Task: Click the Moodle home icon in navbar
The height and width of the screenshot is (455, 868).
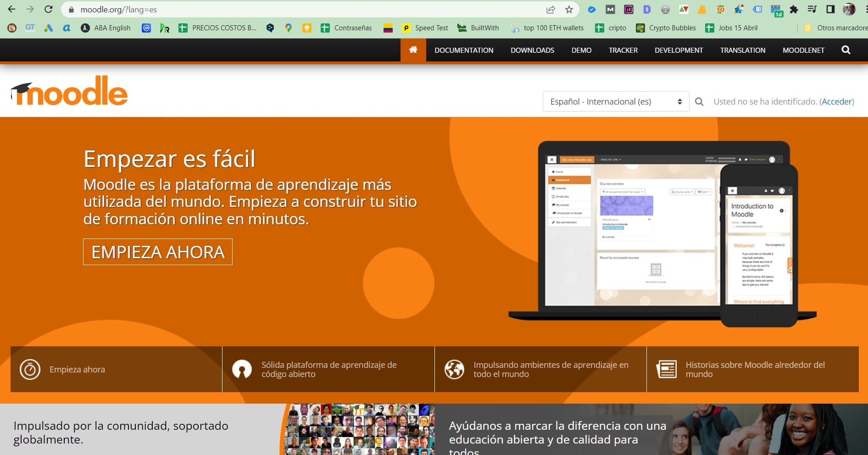Action: pos(413,50)
